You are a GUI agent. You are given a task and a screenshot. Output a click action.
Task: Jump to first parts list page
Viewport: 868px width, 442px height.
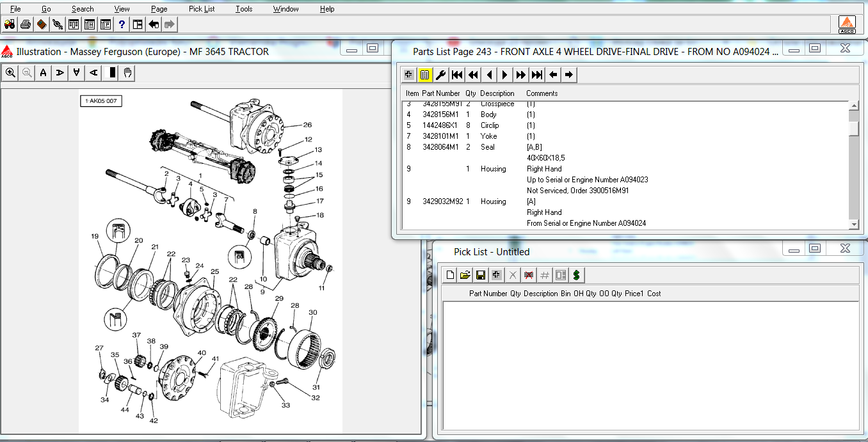click(457, 75)
